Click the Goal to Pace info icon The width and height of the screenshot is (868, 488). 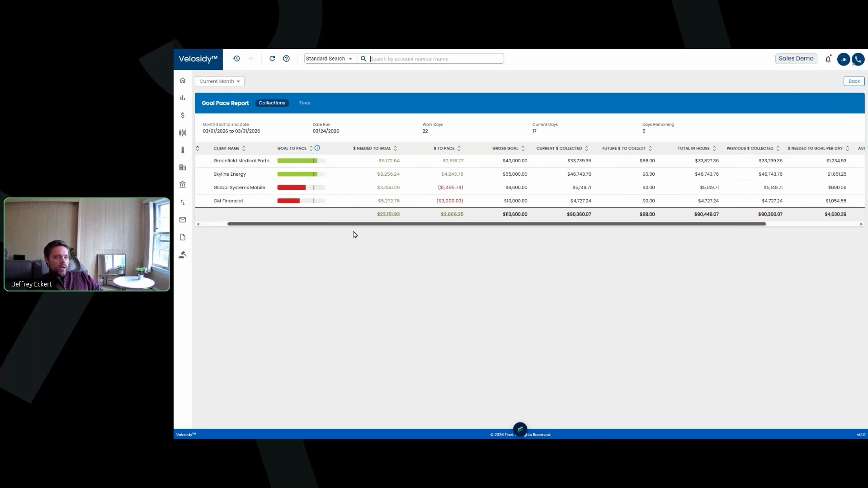[317, 148]
